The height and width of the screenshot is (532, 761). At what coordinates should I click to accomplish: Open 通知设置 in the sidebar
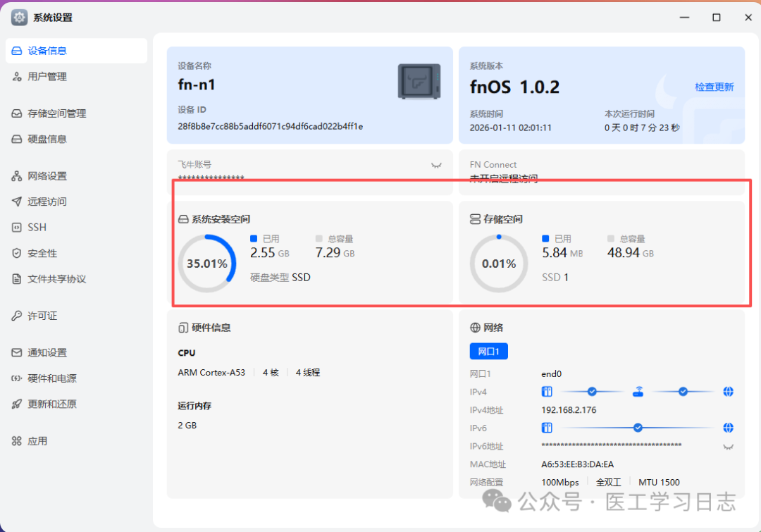[47, 353]
